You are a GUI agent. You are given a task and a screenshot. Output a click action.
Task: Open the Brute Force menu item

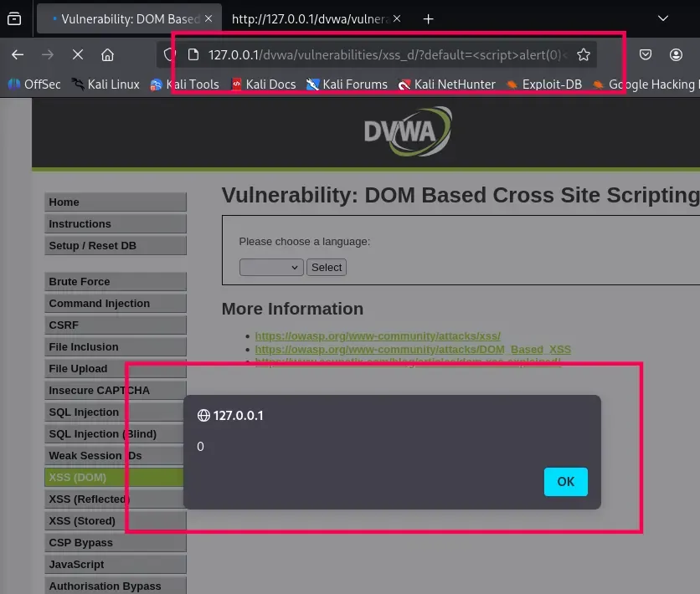116,281
